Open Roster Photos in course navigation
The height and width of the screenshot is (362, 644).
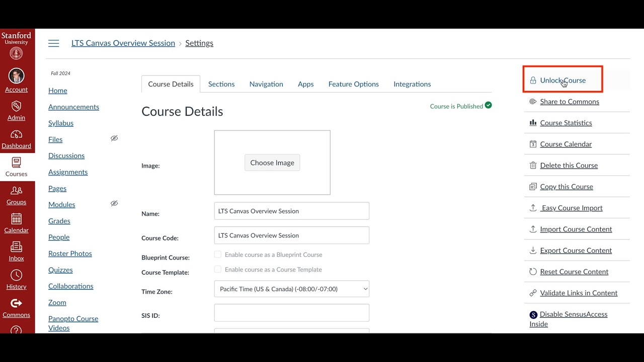pyautogui.click(x=70, y=253)
